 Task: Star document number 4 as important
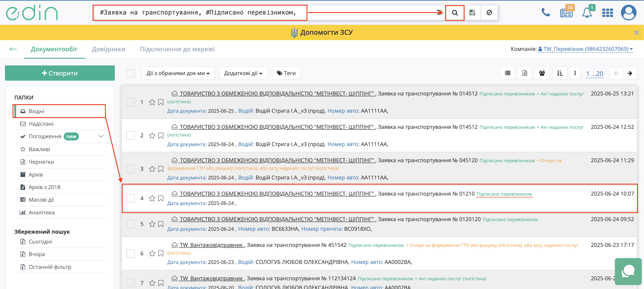pyautogui.click(x=152, y=198)
